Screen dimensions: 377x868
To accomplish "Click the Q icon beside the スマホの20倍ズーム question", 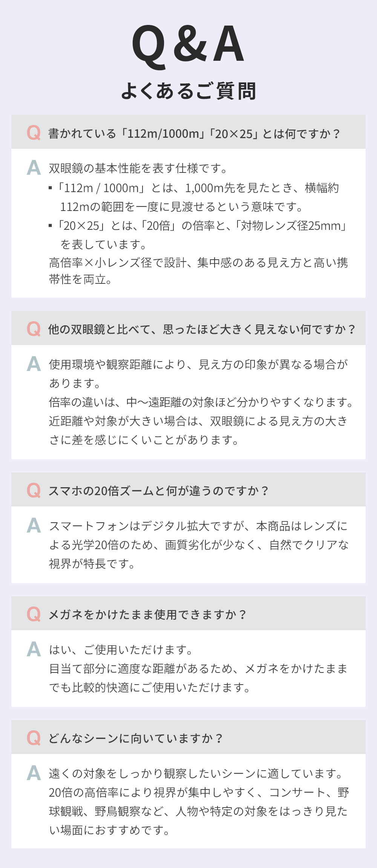I will [x=34, y=490].
